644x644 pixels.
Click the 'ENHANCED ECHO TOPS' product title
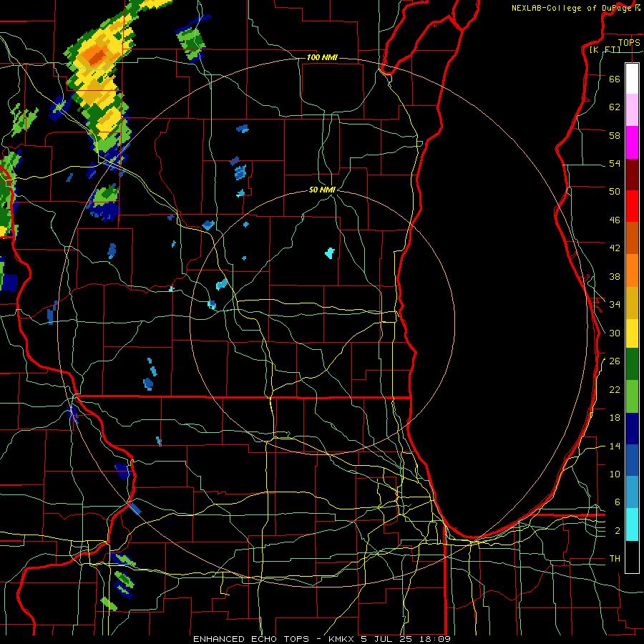[251, 639]
